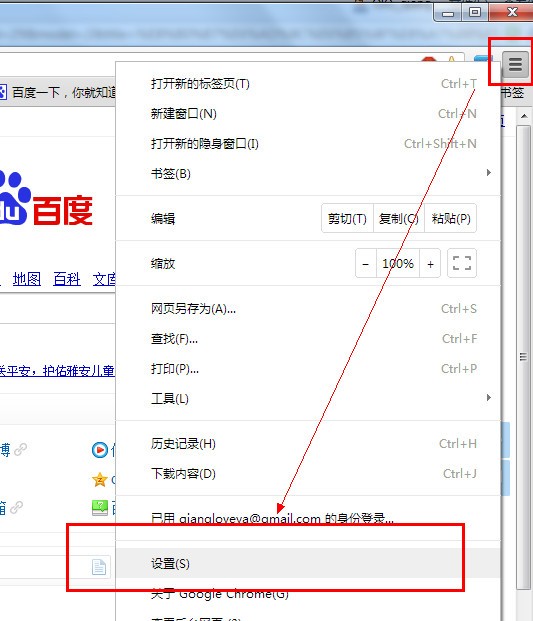The height and width of the screenshot is (621, 533).
Task: Toggle fullscreen mode icon in zoom row
Action: point(462,263)
